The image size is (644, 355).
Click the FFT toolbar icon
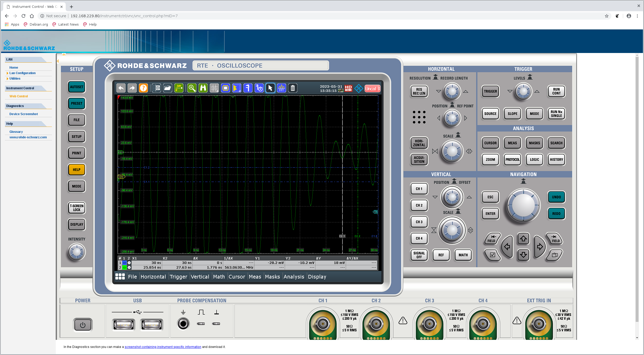click(x=281, y=88)
